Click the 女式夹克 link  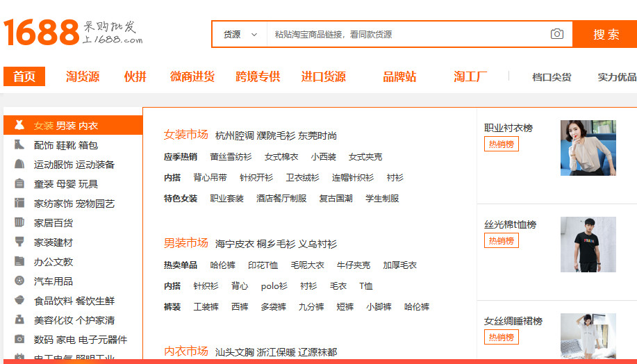[x=365, y=157]
